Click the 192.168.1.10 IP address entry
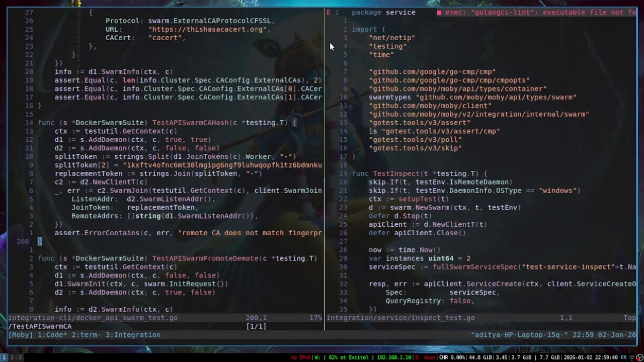The width and height of the screenshot is (644, 362). [x=394, y=357]
